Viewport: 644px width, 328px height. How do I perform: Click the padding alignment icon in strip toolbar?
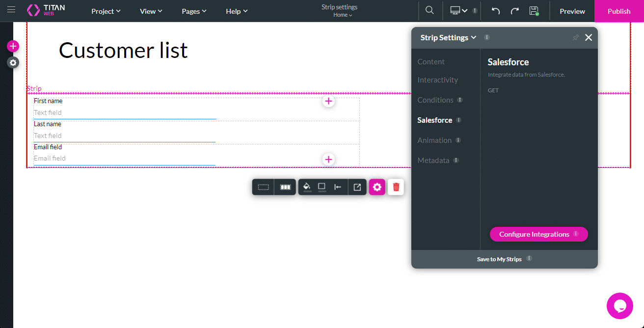point(339,187)
